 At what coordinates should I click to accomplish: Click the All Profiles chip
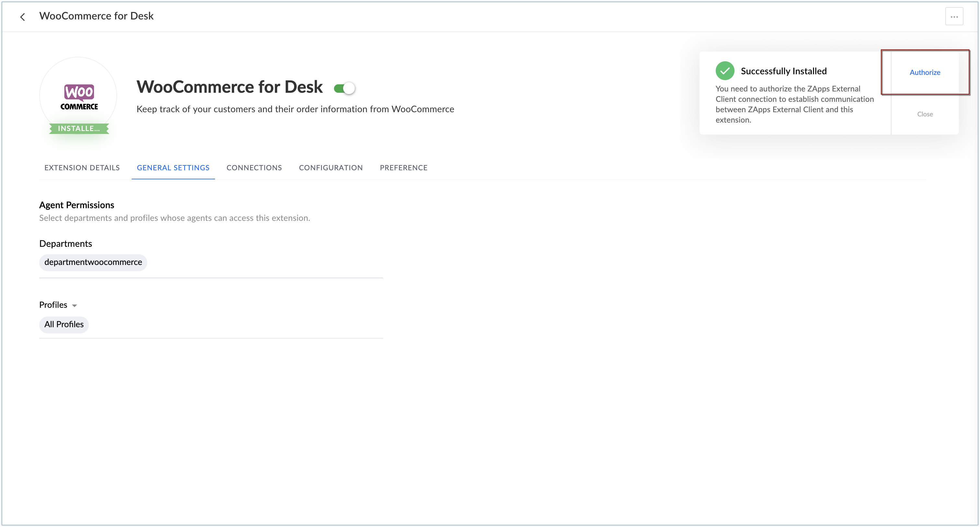[x=64, y=325]
